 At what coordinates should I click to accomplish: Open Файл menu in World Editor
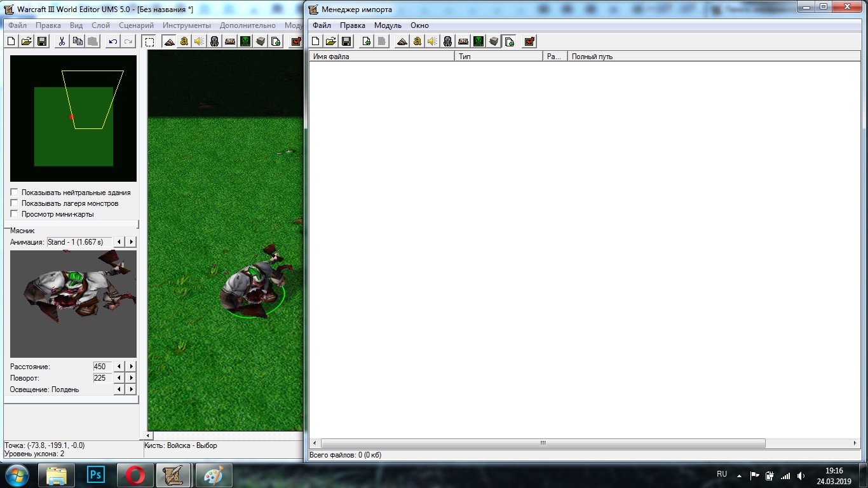tap(18, 25)
